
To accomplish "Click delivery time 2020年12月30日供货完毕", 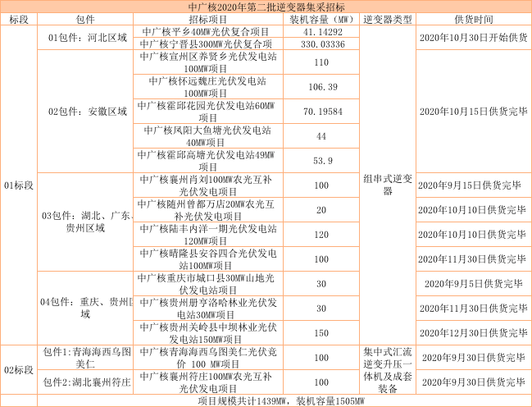I will pyautogui.click(x=474, y=333).
